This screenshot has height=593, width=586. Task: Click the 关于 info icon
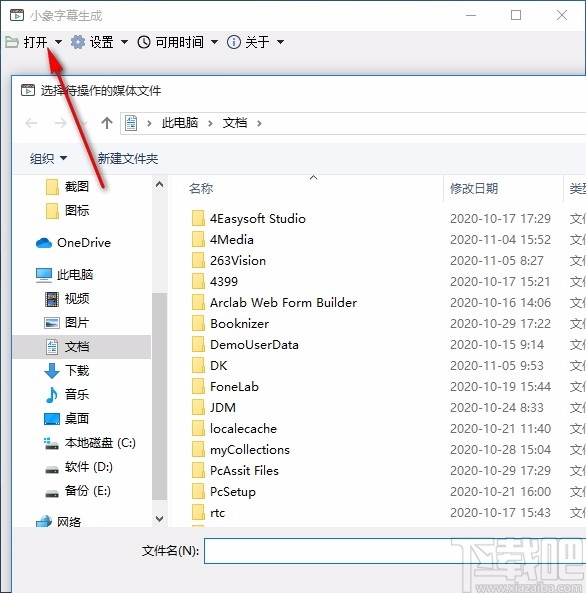(x=233, y=42)
